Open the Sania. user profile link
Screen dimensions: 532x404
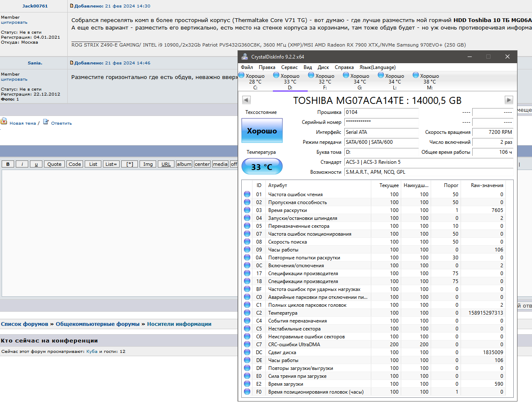35,63
